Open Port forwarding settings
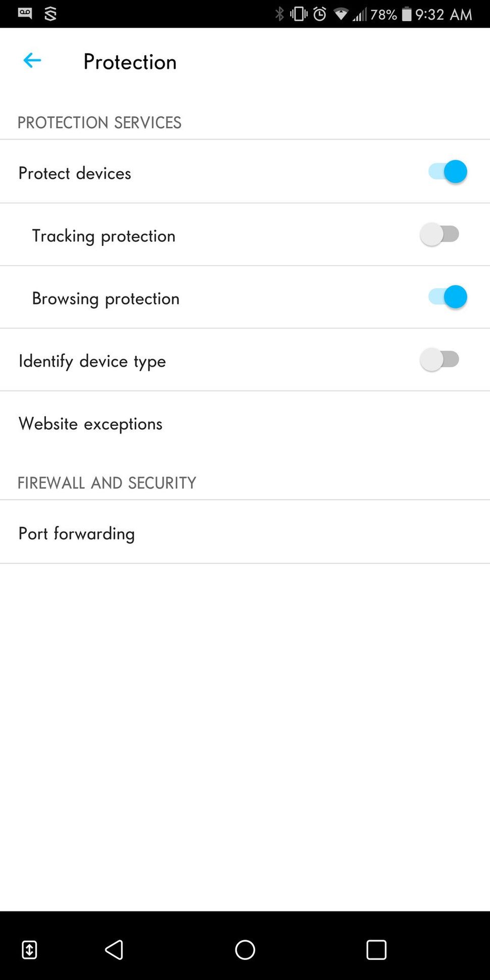This screenshot has height=980, width=490. 76,533
